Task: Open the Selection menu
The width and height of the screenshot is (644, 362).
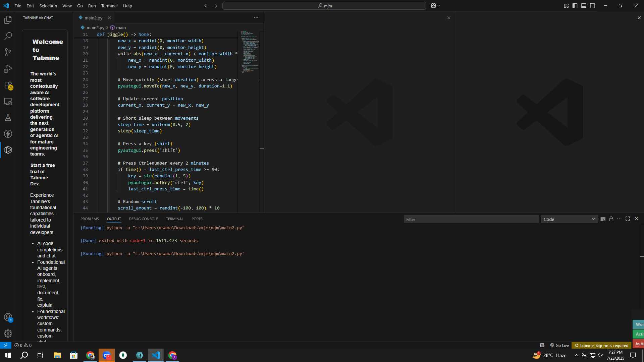Action: (48, 6)
